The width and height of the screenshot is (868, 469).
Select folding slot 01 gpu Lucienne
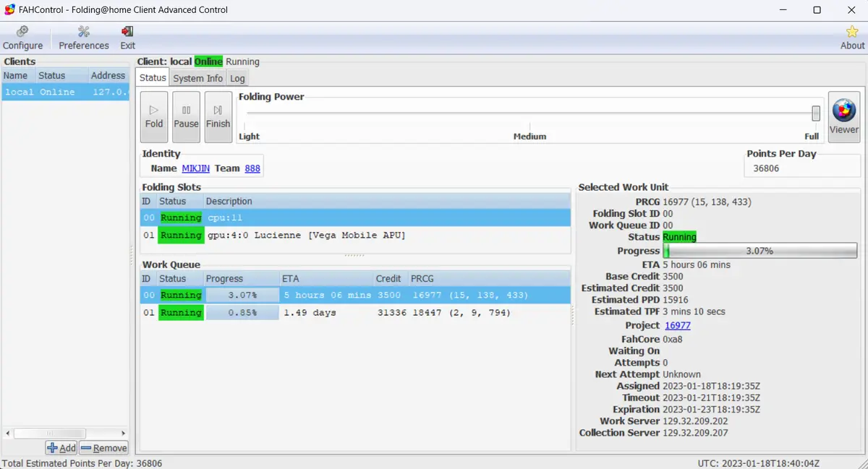(355, 236)
